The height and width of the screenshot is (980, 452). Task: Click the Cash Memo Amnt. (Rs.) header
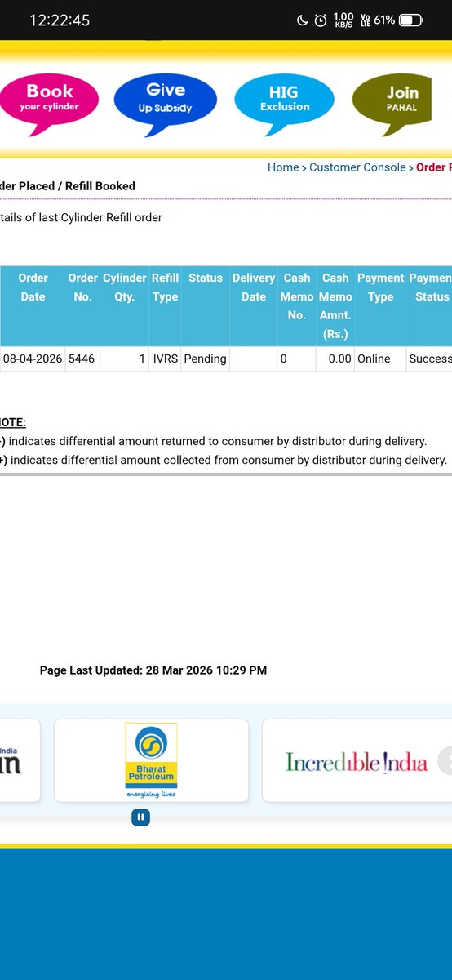tap(335, 305)
